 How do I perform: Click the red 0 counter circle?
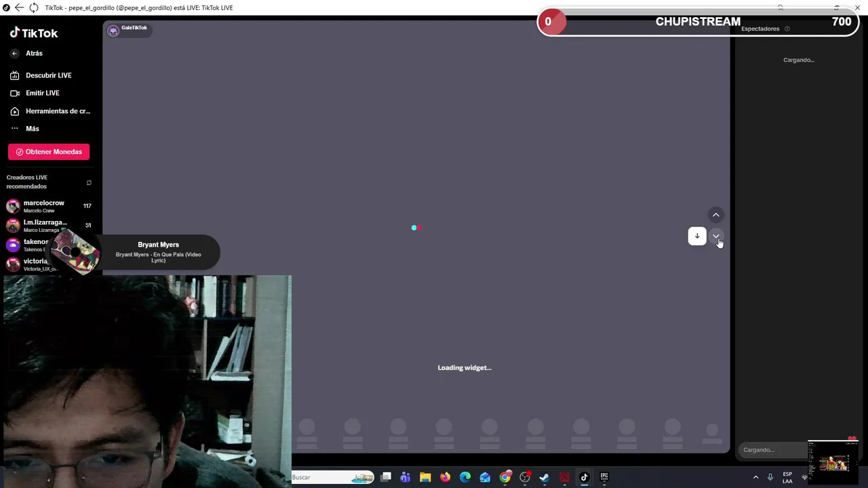coord(551,22)
